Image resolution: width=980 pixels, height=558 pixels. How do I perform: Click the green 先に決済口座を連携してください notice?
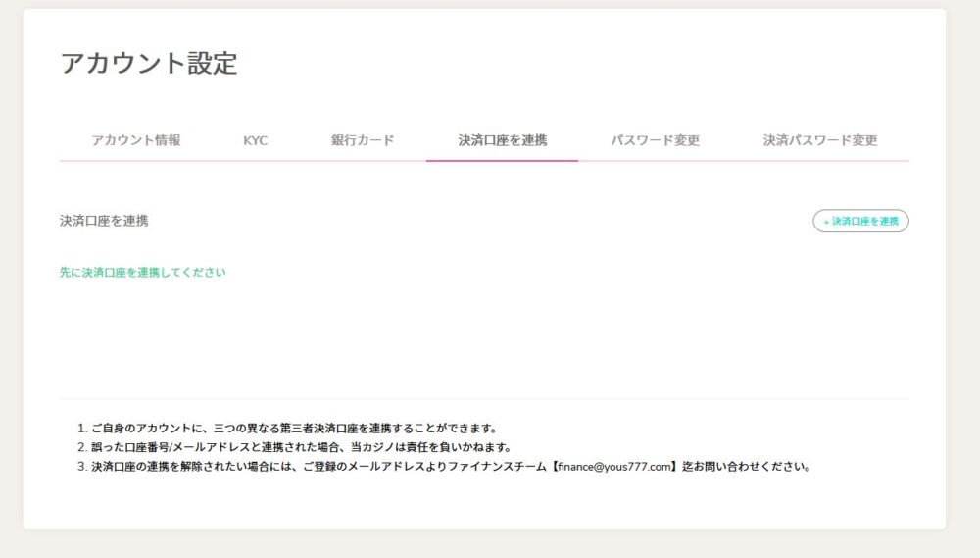[142, 272]
